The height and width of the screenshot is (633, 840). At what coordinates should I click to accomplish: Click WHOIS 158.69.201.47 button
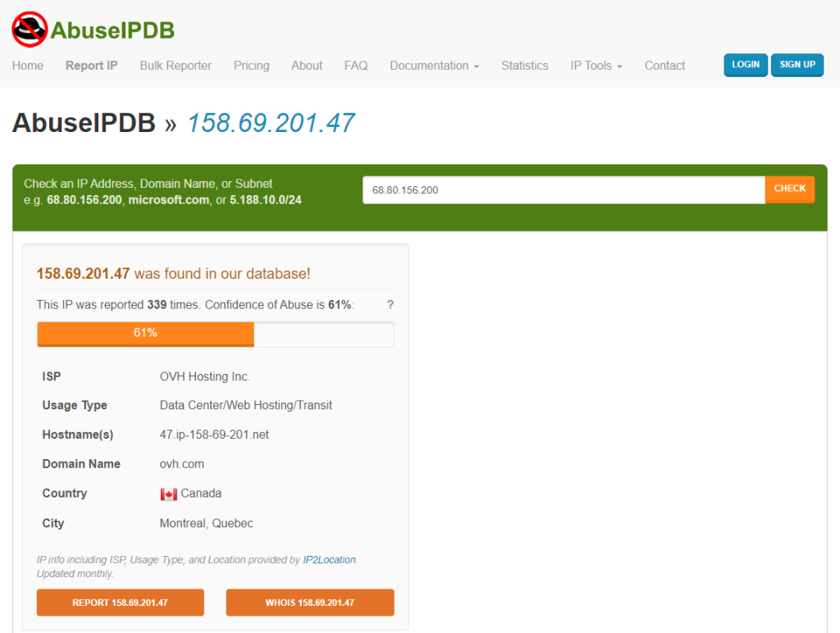[x=309, y=603]
